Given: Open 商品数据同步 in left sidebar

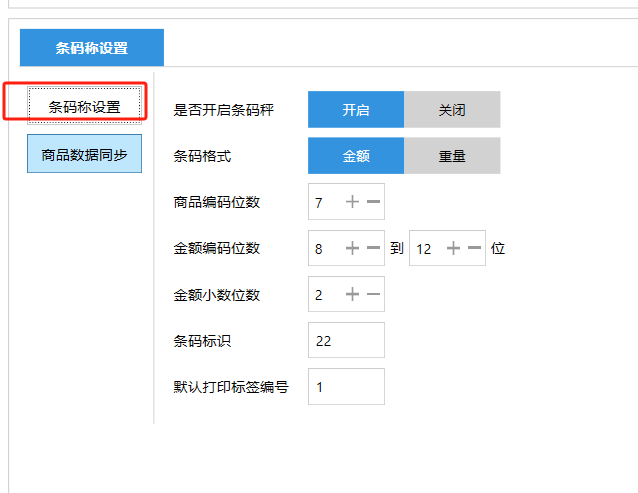Looking at the screenshot, I should point(85,155).
